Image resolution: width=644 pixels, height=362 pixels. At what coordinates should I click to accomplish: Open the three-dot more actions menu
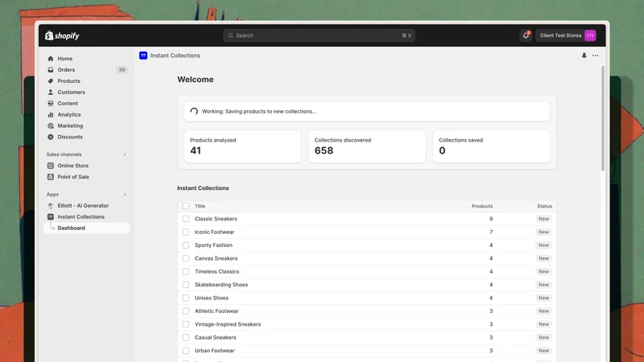pyautogui.click(x=595, y=56)
